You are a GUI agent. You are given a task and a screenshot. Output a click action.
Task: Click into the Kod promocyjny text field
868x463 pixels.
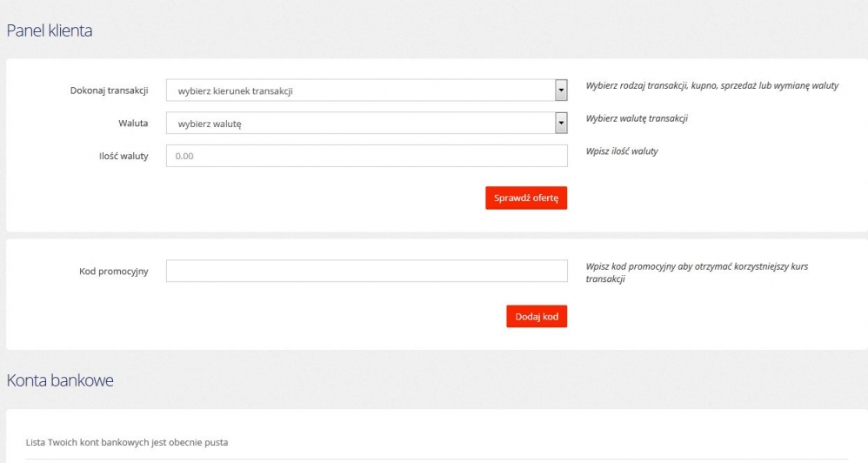[366, 271]
